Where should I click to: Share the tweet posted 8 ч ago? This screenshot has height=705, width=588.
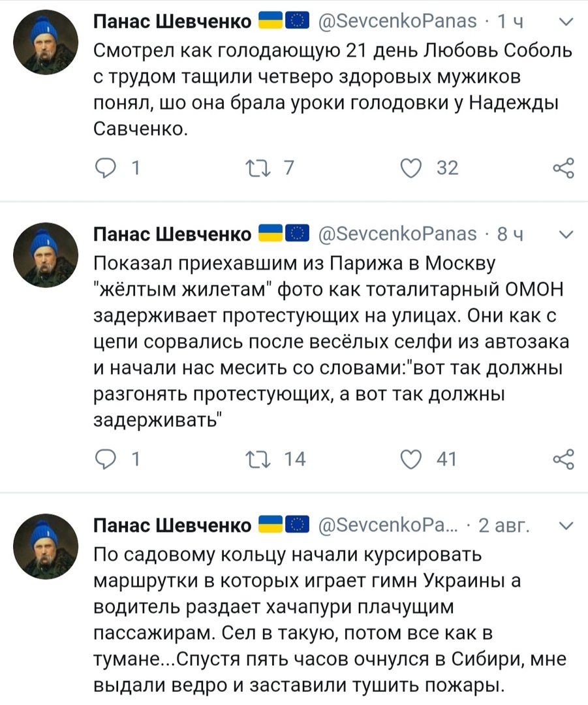point(563,460)
